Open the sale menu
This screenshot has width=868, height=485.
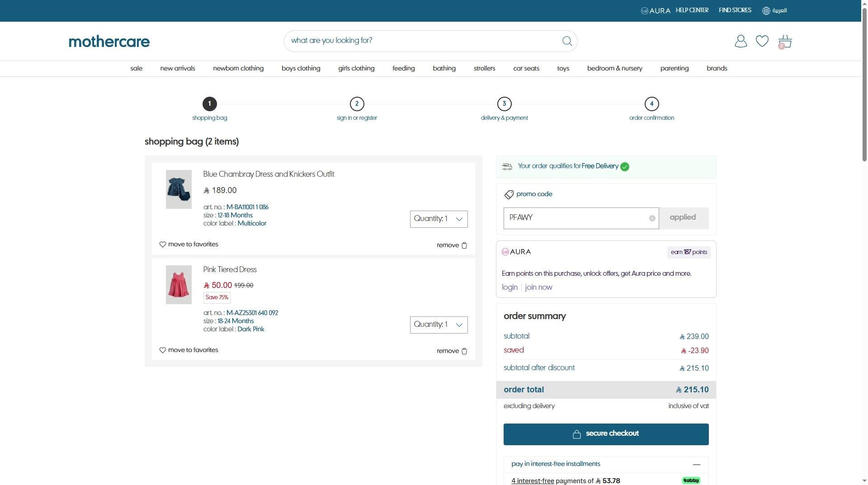tap(136, 68)
